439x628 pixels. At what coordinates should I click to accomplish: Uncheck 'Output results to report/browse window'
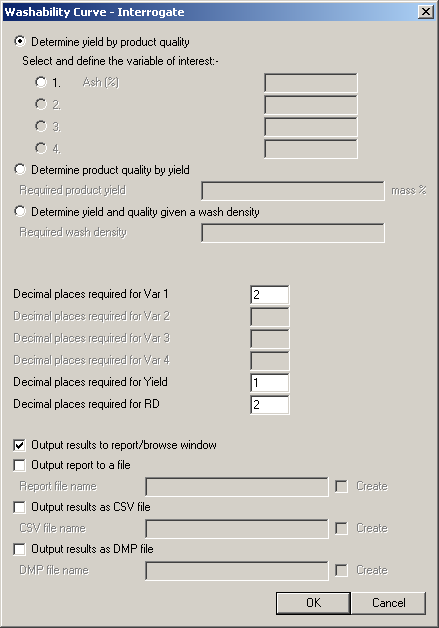(19, 445)
